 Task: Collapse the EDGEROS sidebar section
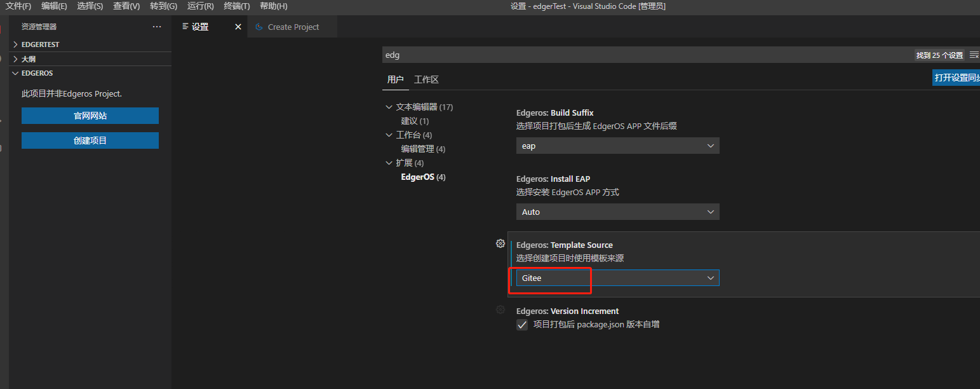pyautogui.click(x=91, y=73)
